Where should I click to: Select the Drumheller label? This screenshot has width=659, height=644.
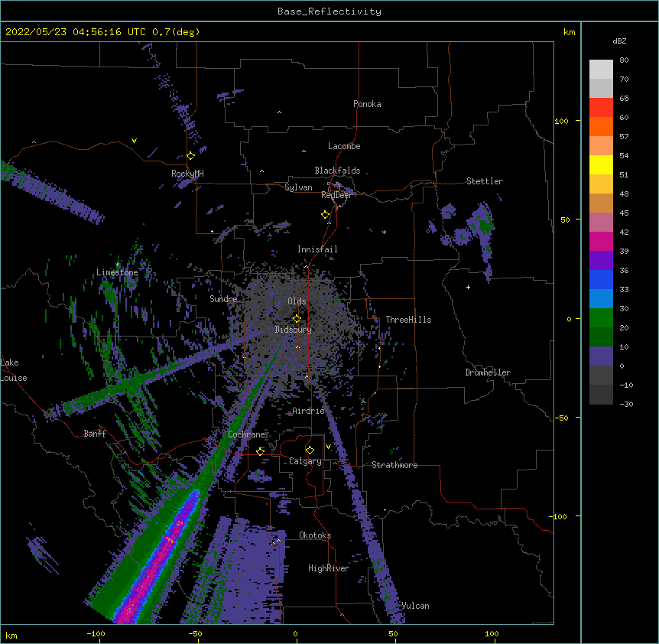coord(488,372)
